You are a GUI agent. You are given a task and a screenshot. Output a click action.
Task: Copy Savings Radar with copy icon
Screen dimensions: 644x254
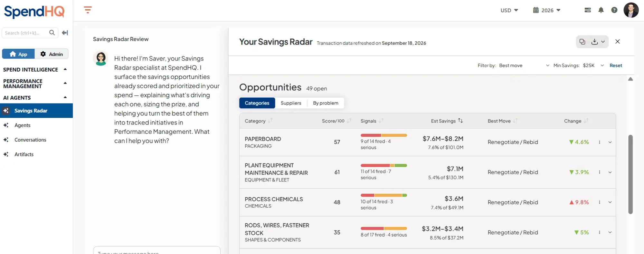(x=582, y=42)
